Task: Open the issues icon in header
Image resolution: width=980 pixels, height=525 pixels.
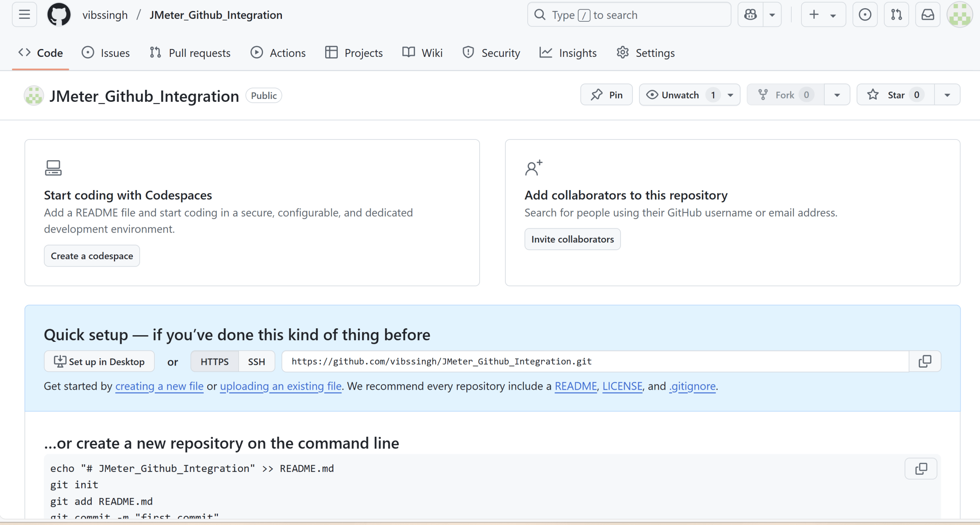Action: pos(865,15)
